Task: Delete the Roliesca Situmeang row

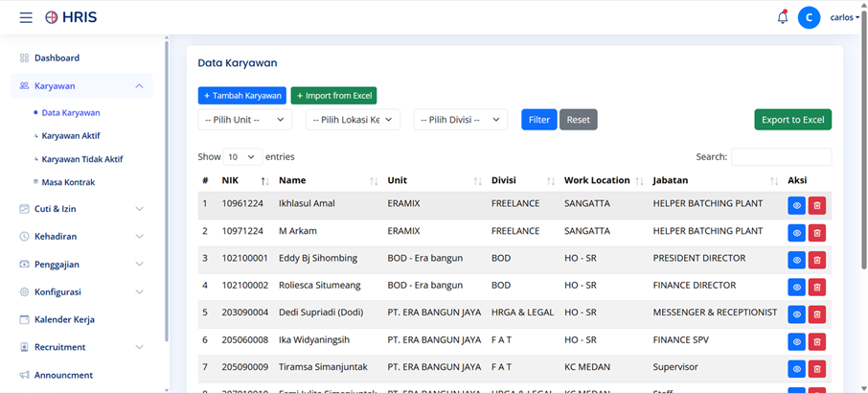Action: [x=816, y=287]
